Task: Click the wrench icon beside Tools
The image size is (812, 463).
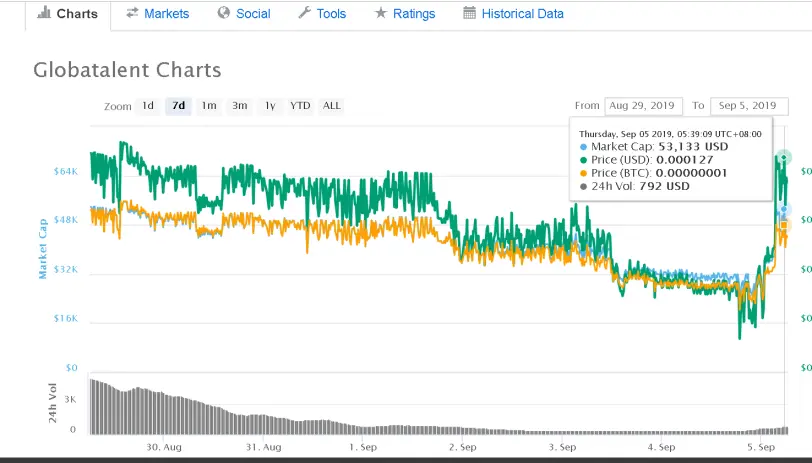Action: [304, 13]
